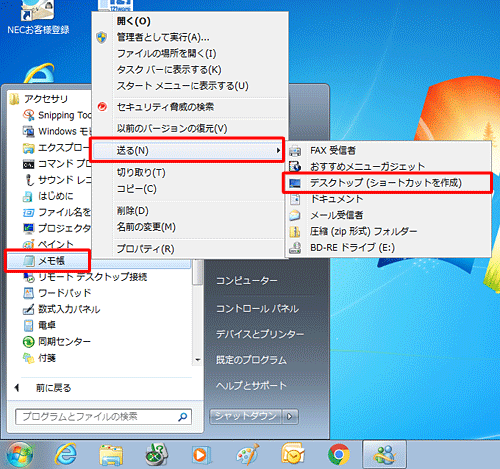Click the 同期センター sync icon

point(29,341)
